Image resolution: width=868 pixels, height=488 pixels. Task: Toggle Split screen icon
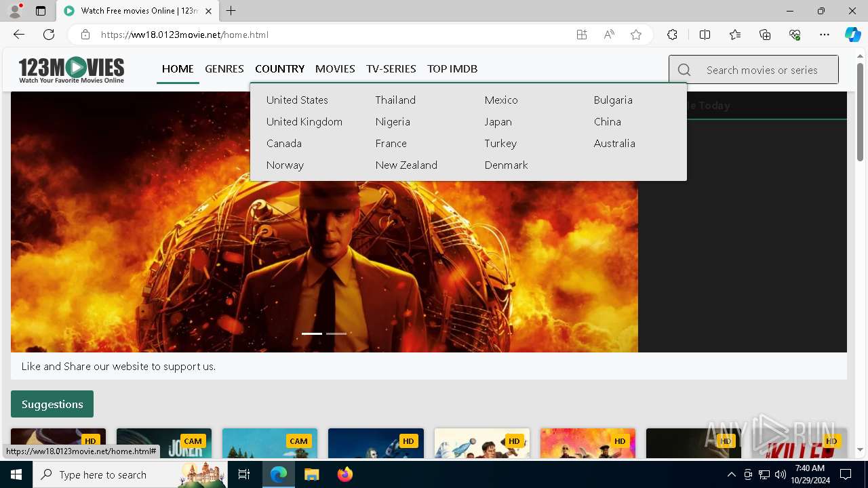(x=705, y=35)
